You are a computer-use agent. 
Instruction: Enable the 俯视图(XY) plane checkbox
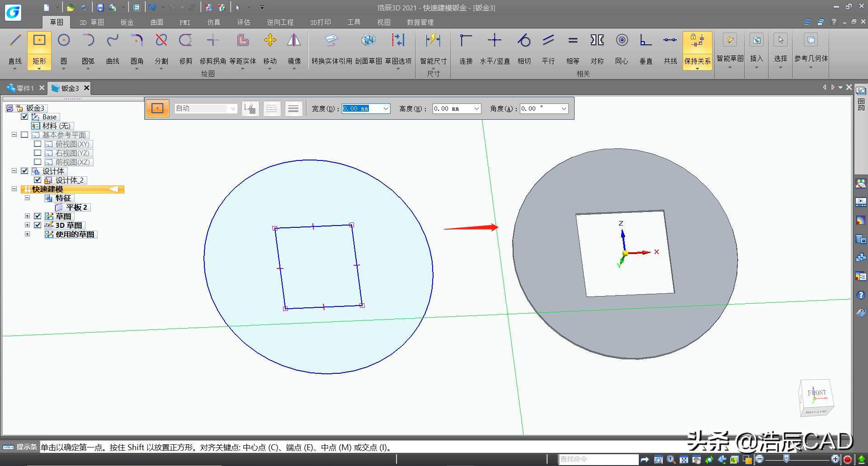click(38, 144)
